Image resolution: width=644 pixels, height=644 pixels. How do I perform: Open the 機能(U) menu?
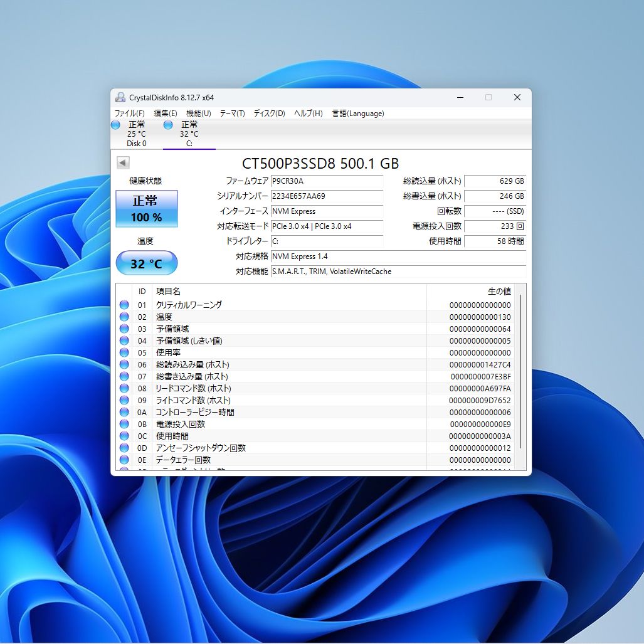199,113
